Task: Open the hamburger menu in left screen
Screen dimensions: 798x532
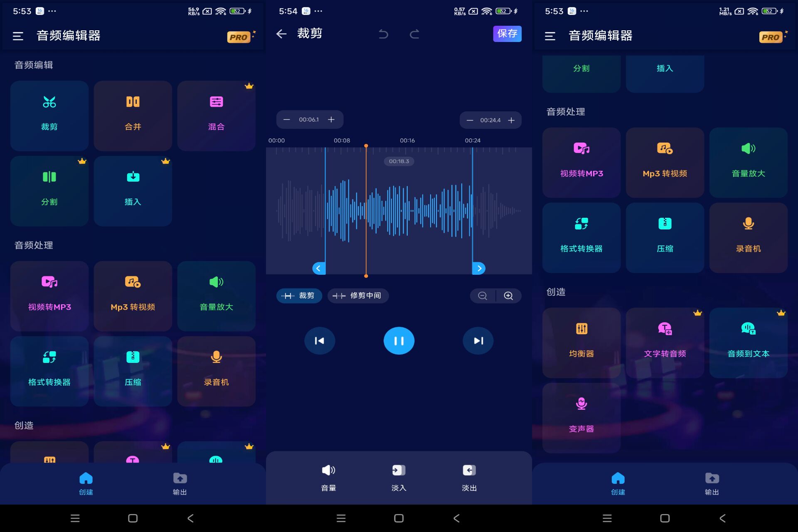Action: [x=18, y=36]
